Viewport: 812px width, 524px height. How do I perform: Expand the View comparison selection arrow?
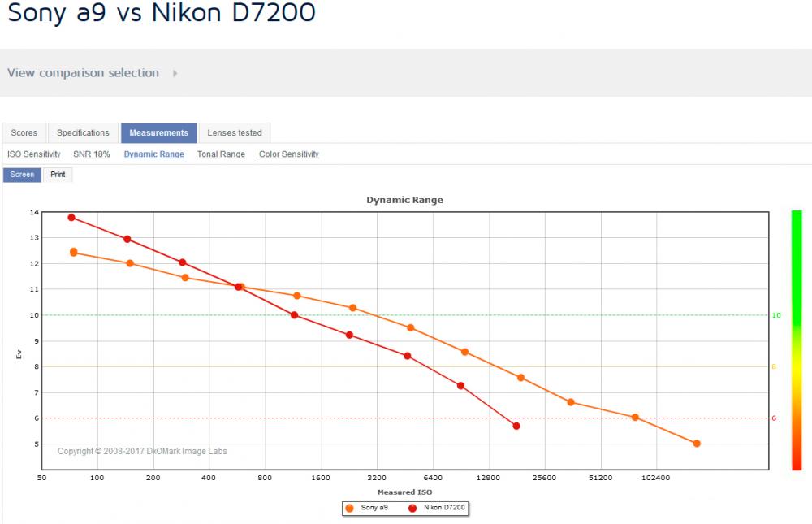point(175,73)
